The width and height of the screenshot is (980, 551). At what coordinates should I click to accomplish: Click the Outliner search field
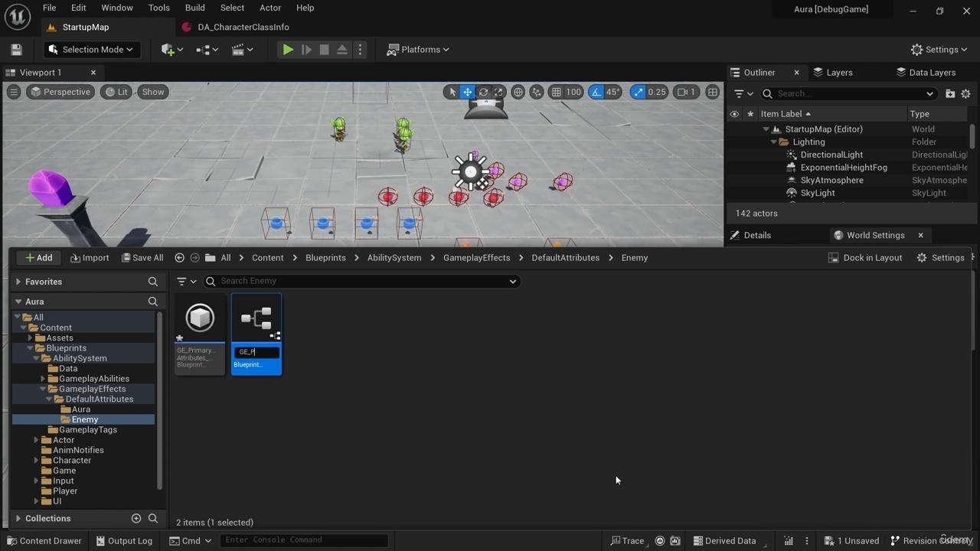tap(848, 93)
